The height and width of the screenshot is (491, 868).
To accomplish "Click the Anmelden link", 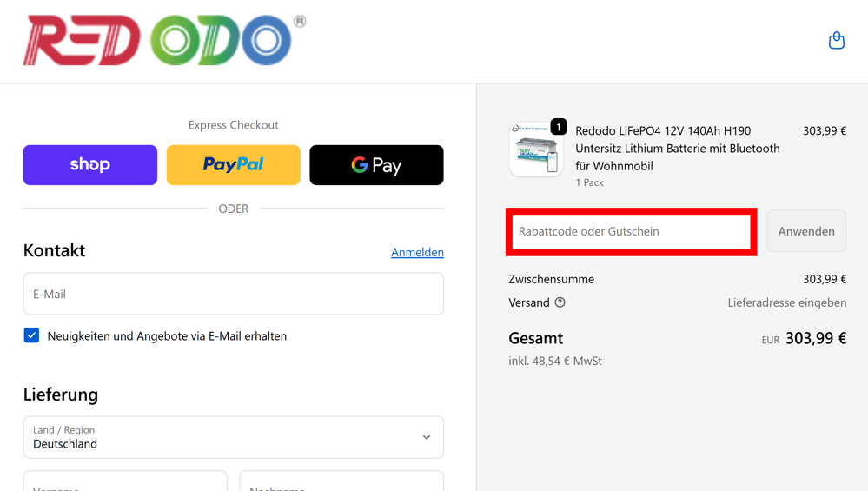I will click(x=417, y=252).
